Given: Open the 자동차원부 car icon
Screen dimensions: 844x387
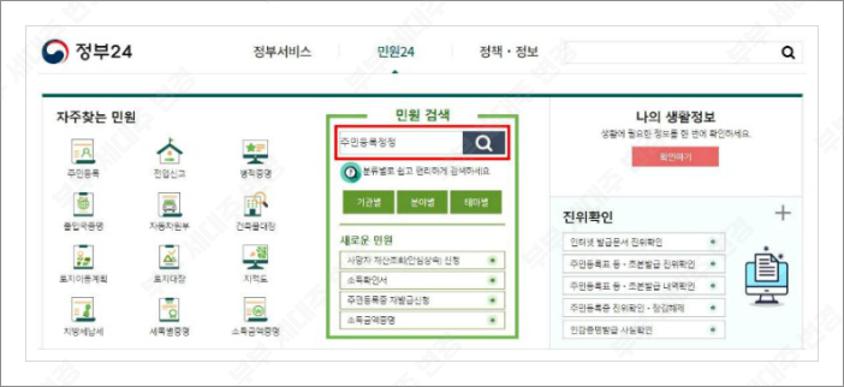Looking at the screenshot, I should pos(169,205).
